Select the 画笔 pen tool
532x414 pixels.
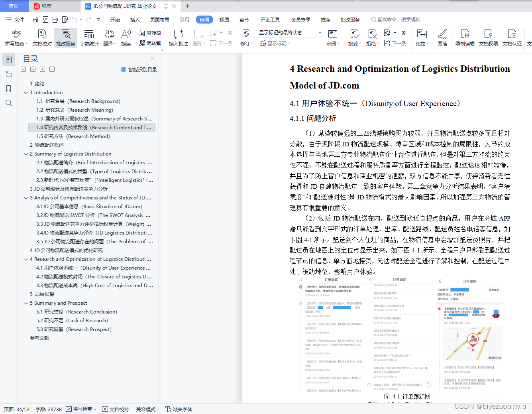pos(442,38)
